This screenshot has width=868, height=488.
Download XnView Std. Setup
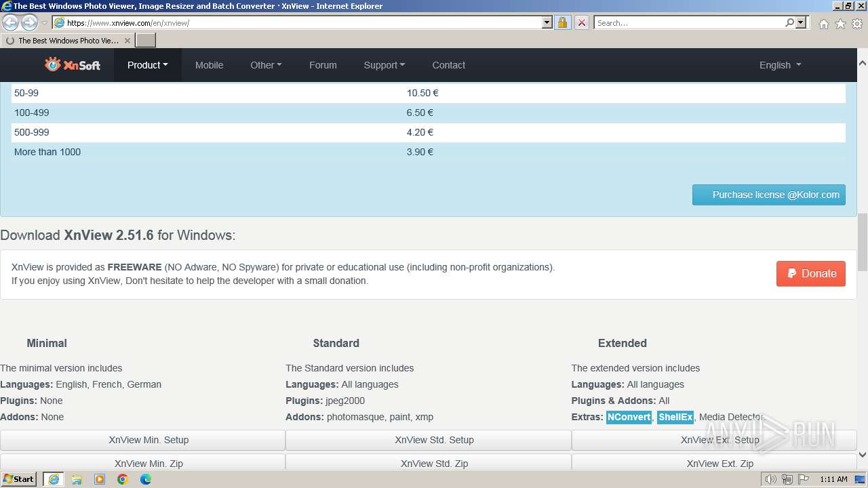point(429,440)
